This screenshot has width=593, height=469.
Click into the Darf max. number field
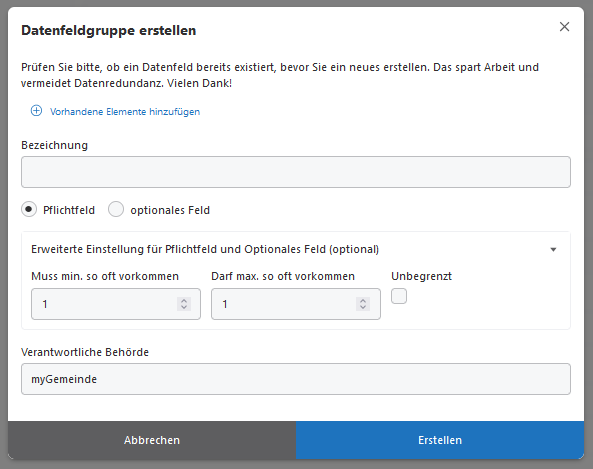pyautogui.click(x=296, y=304)
